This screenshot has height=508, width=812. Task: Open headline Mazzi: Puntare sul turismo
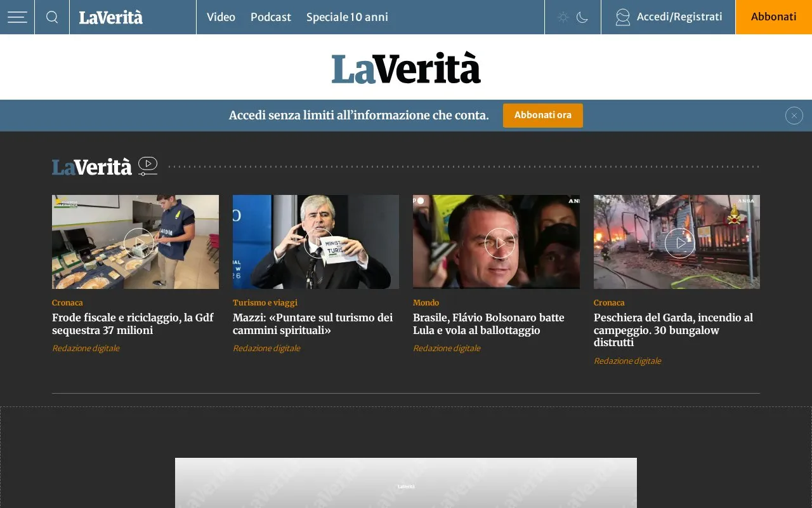[x=313, y=324]
